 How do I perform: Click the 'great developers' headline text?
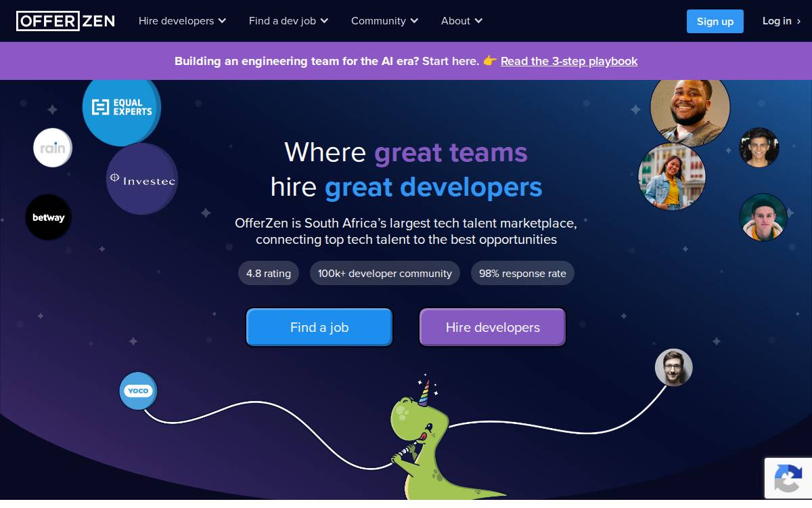point(434,187)
